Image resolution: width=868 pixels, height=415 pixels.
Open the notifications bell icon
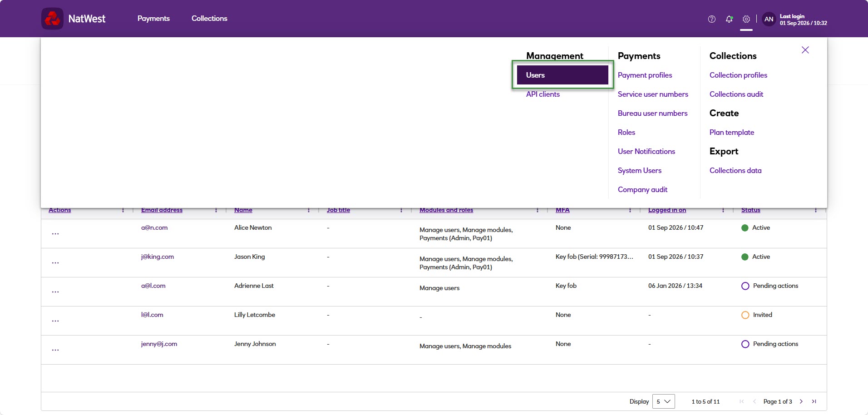click(729, 19)
